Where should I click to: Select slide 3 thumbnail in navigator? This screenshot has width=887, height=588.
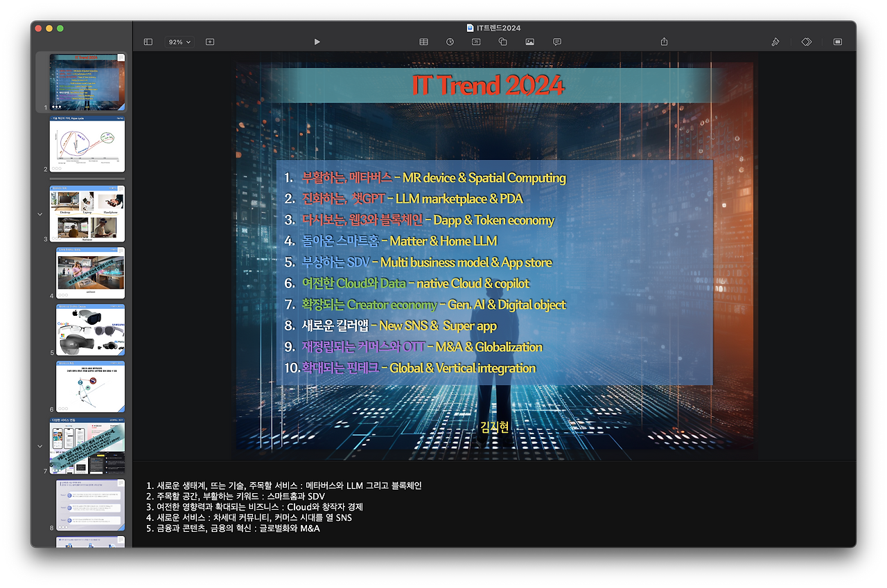click(x=87, y=213)
